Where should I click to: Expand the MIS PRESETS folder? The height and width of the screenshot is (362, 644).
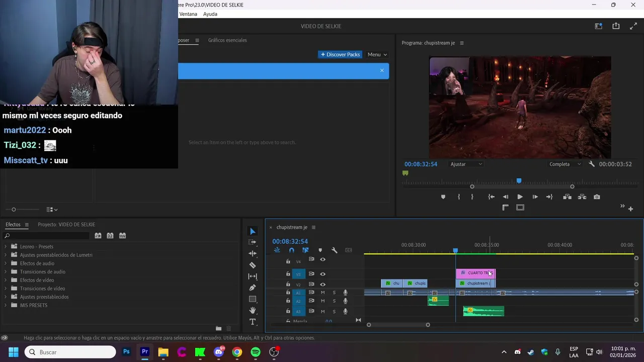click(6, 305)
